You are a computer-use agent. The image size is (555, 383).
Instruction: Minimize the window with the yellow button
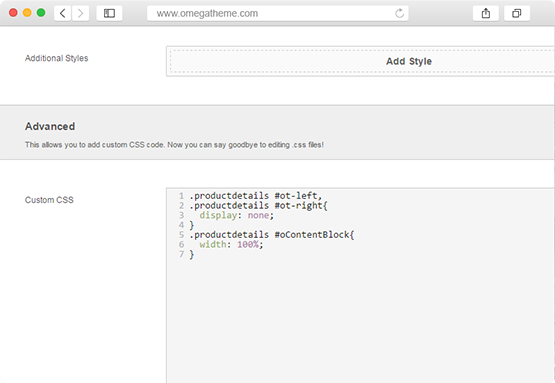[27, 13]
